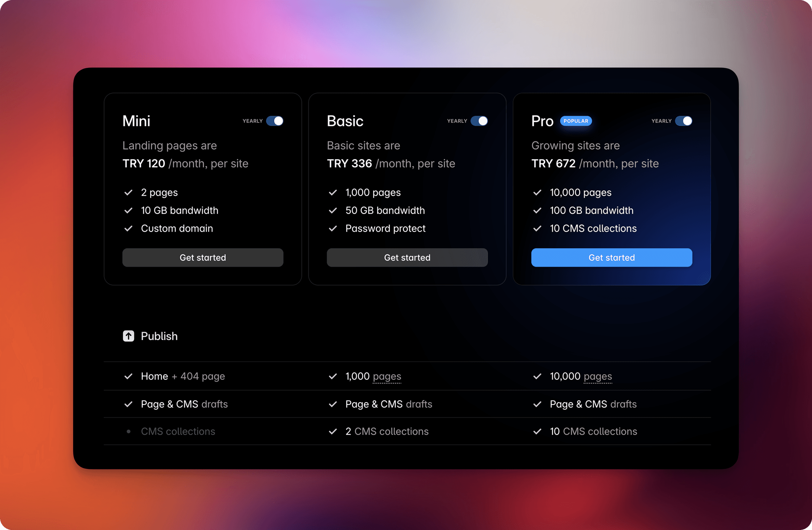The height and width of the screenshot is (530, 812).
Task: Toggle the Yearly switch on Mini plan
Action: click(x=275, y=121)
